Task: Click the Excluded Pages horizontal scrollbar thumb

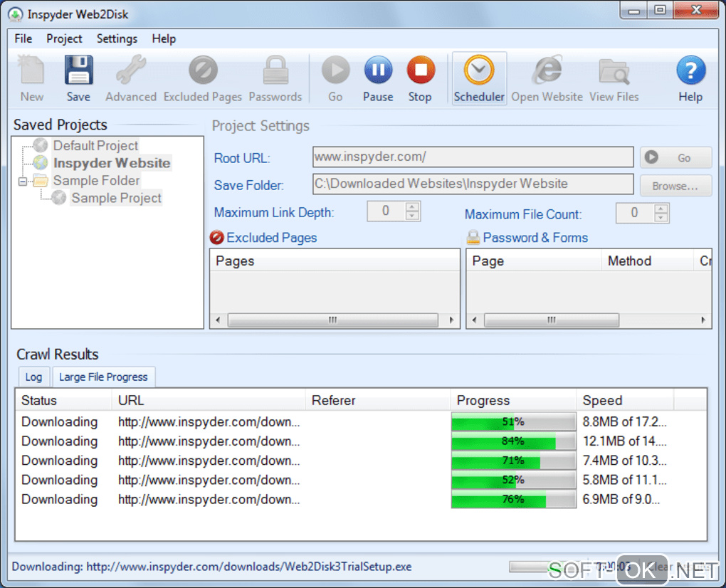Action: [332, 320]
